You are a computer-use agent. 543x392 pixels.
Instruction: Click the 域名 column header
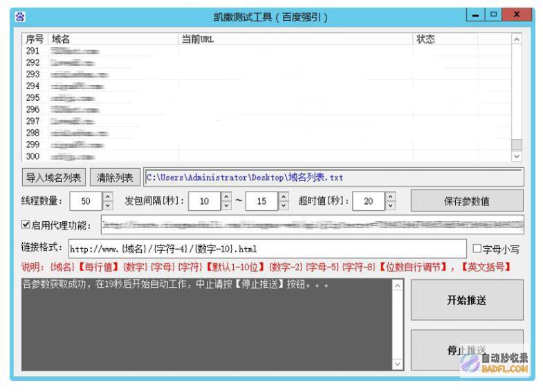[x=113, y=39]
